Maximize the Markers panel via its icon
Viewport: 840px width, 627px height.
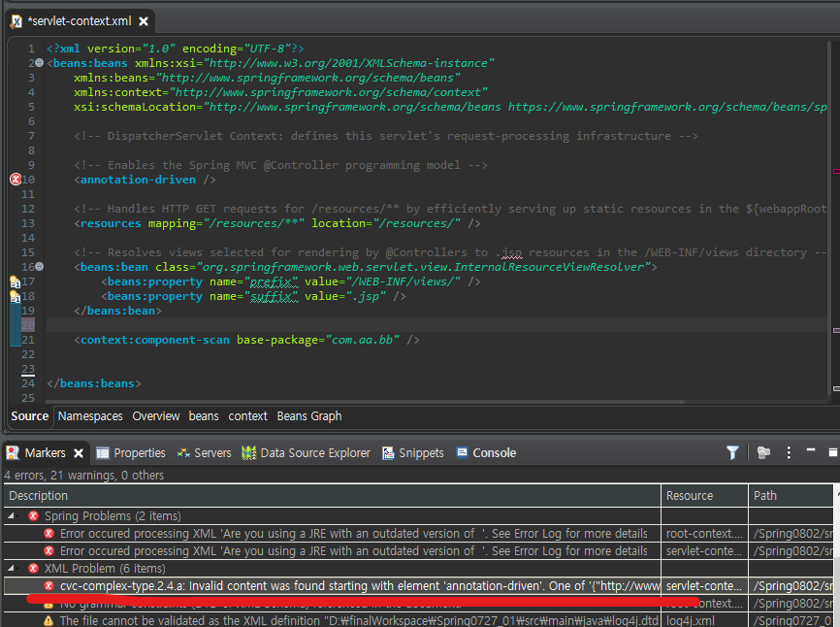834,452
